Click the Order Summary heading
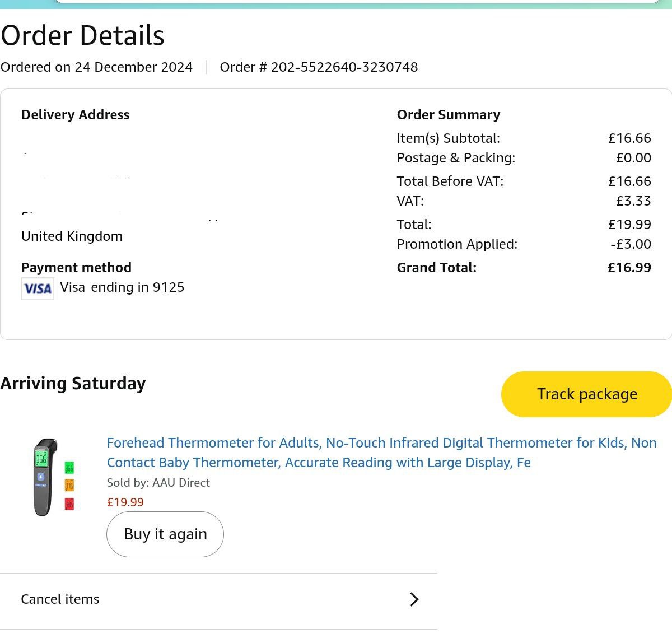 point(448,115)
